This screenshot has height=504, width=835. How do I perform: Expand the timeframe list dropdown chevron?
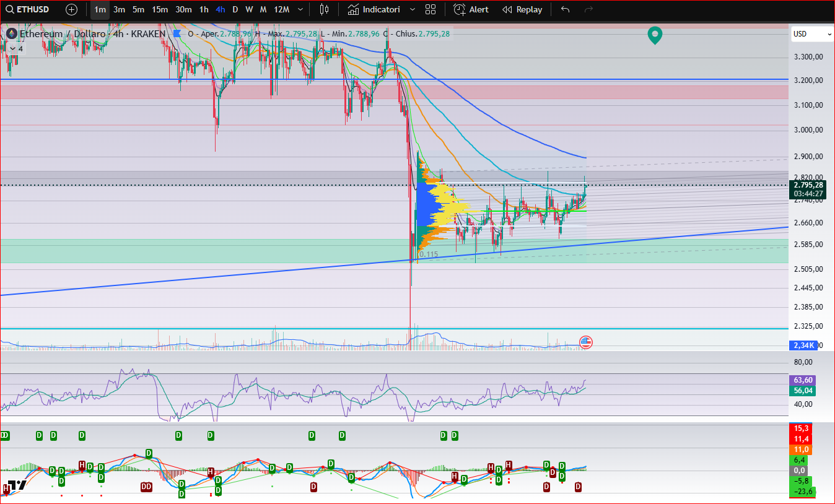click(300, 9)
